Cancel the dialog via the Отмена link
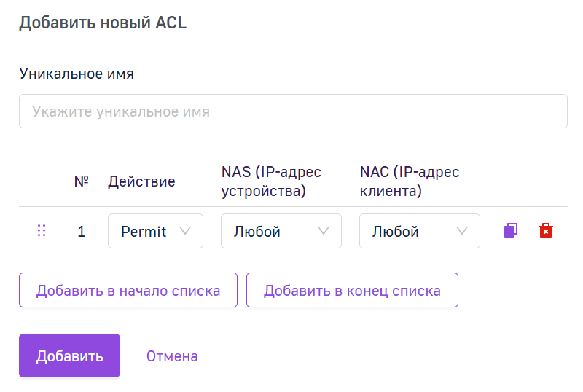 pyautogui.click(x=172, y=356)
